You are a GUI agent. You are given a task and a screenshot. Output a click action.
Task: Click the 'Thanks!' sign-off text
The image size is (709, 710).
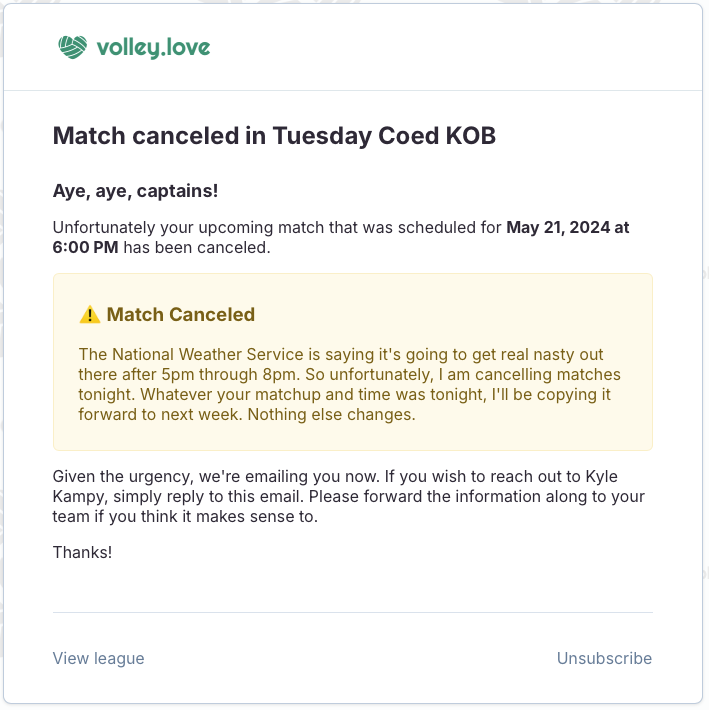[83, 551]
